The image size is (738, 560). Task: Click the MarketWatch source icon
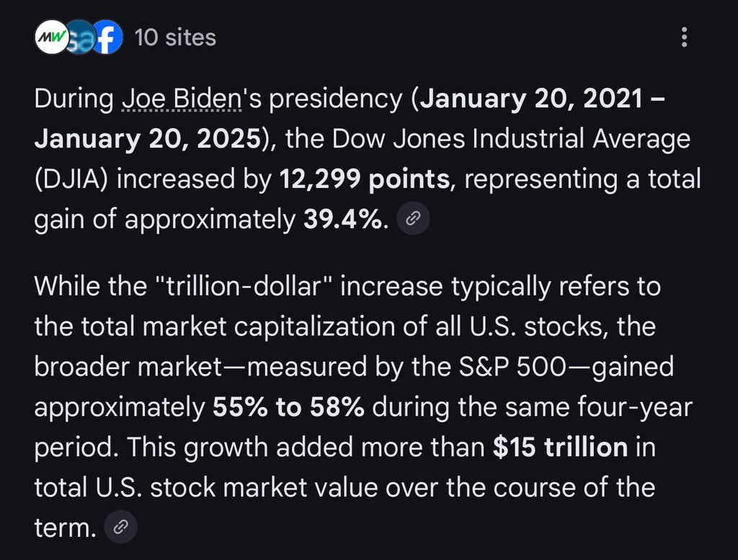click(50, 37)
